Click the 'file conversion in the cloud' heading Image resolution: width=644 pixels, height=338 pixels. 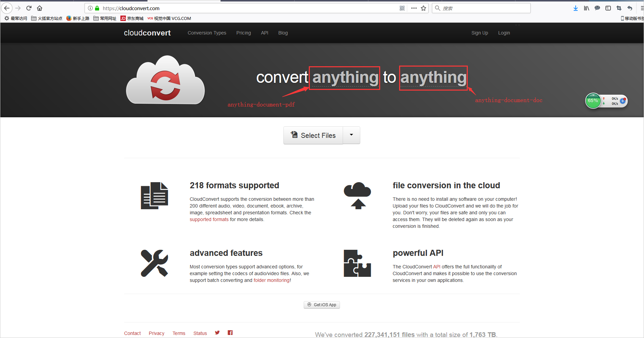click(x=446, y=185)
